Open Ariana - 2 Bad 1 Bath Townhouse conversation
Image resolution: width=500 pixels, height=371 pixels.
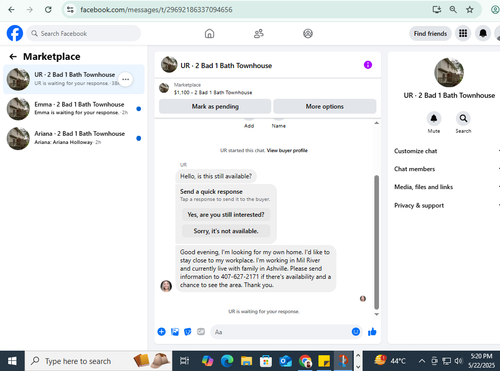[74, 138]
